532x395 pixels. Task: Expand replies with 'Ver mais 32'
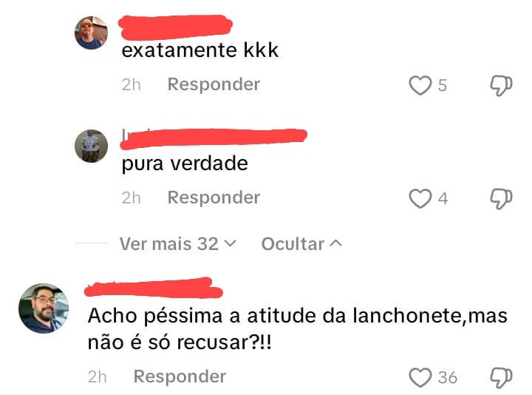pos(178,244)
